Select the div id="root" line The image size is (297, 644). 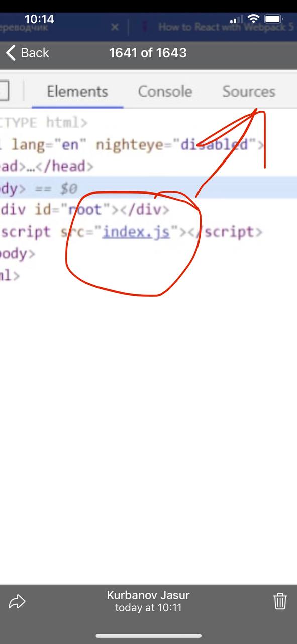(85, 209)
